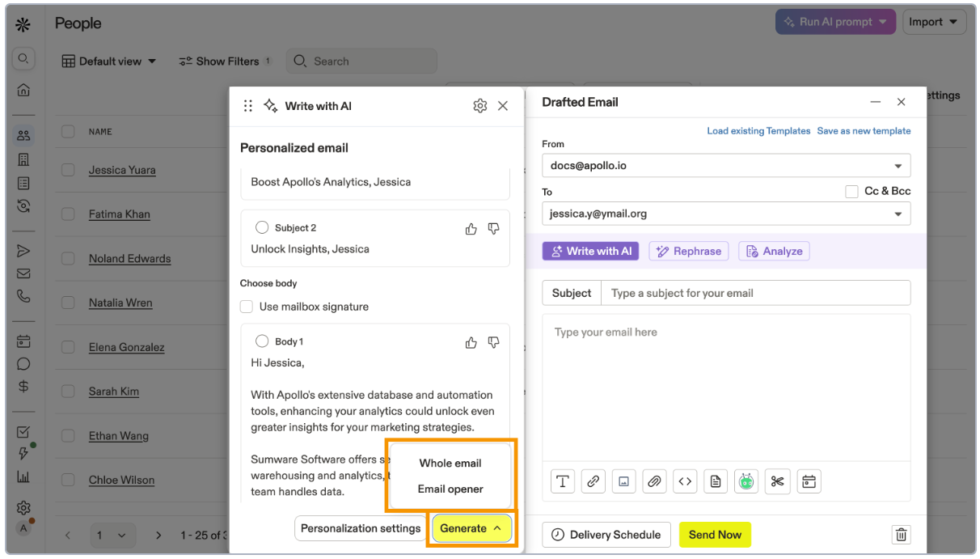Give thumbs up to Subject 2
Screen dimensions: 980x559
(x=471, y=229)
